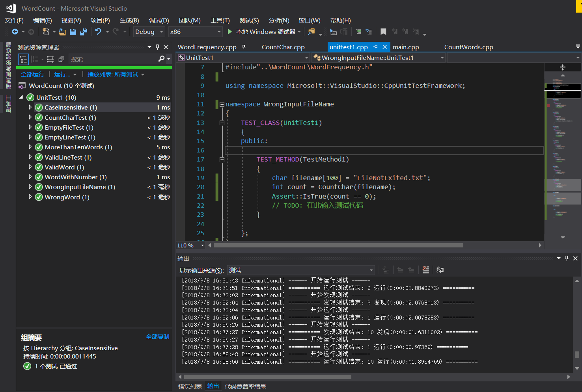This screenshot has height=392, width=582.
Task: Start debugging with the green play icon
Action: [229, 32]
